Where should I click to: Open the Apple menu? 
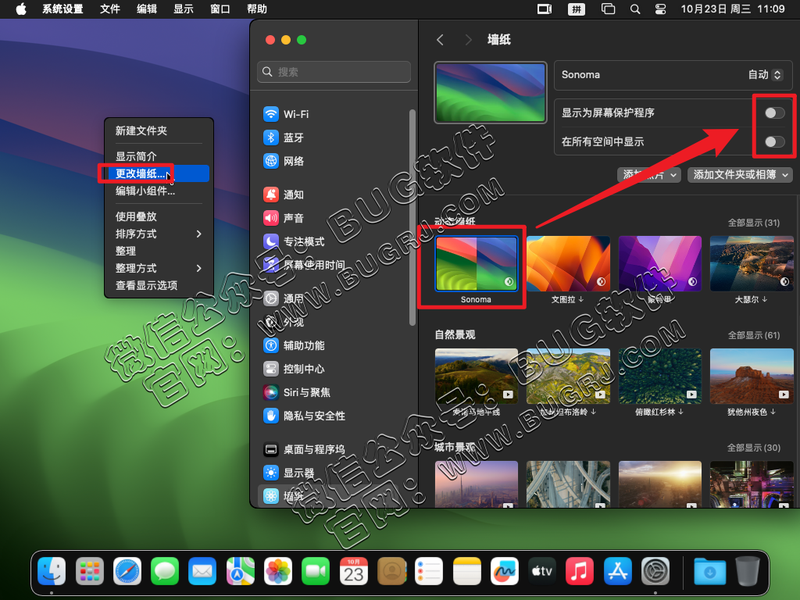(21, 9)
